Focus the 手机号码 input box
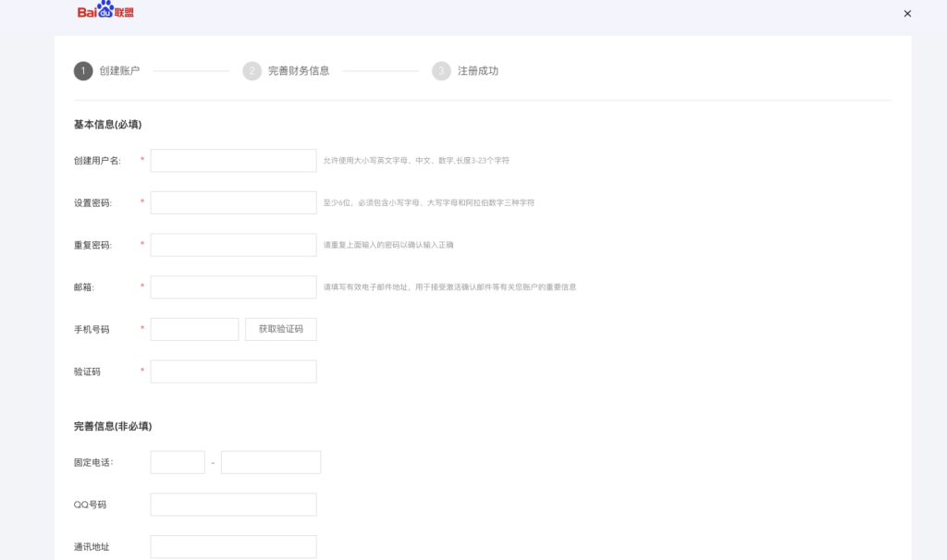This screenshot has width=947, height=560. click(194, 329)
